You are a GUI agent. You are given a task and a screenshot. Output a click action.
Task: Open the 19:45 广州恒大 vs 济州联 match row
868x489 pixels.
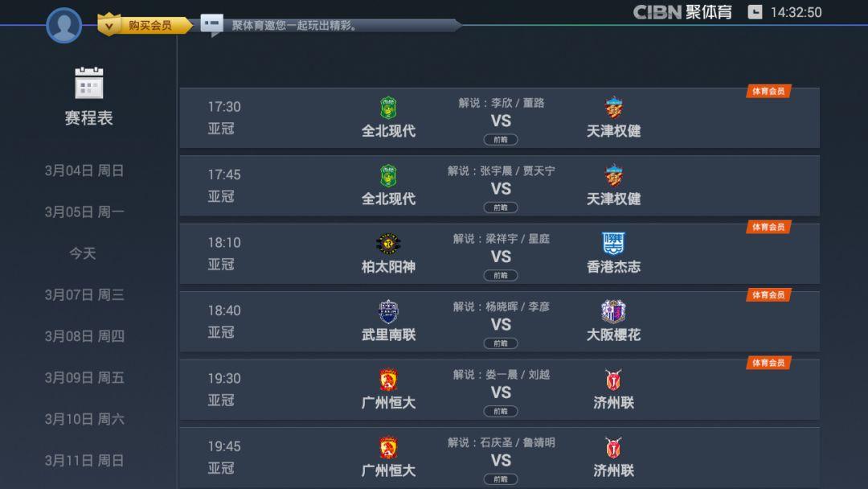(x=499, y=458)
